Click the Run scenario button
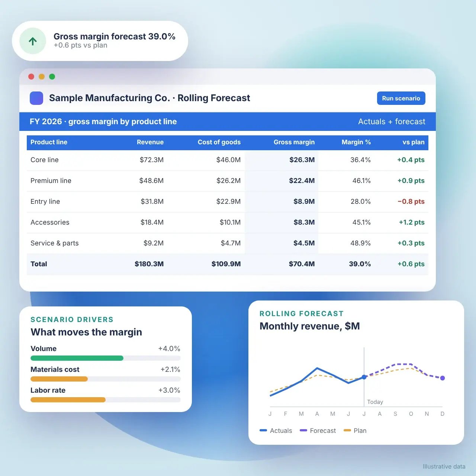 [x=401, y=98]
